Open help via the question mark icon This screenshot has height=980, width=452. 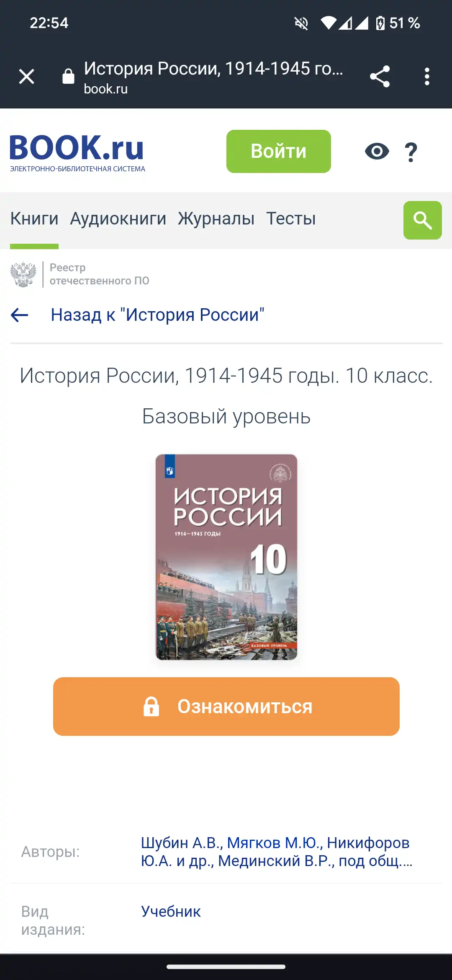[411, 152]
